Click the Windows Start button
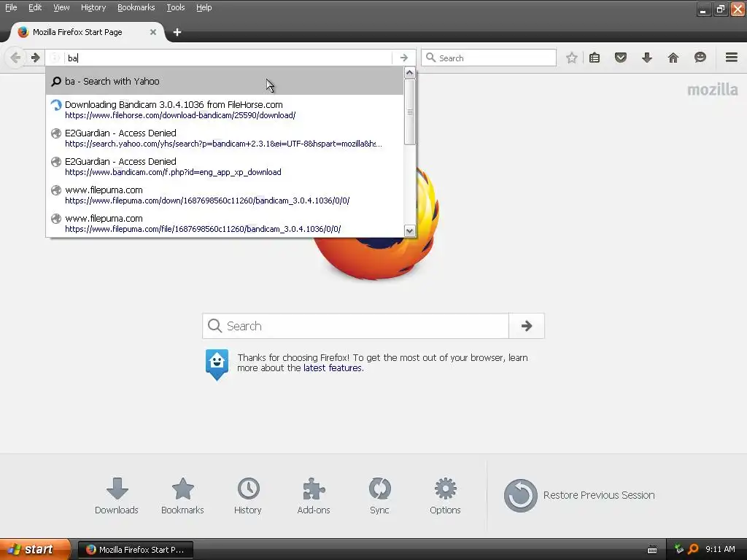The image size is (747, 560). click(35, 550)
